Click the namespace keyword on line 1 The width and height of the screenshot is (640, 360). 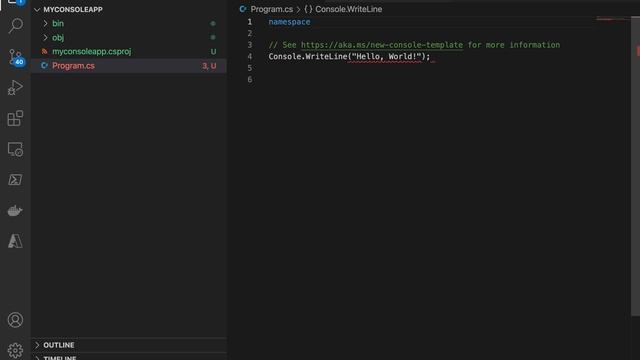tap(289, 22)
